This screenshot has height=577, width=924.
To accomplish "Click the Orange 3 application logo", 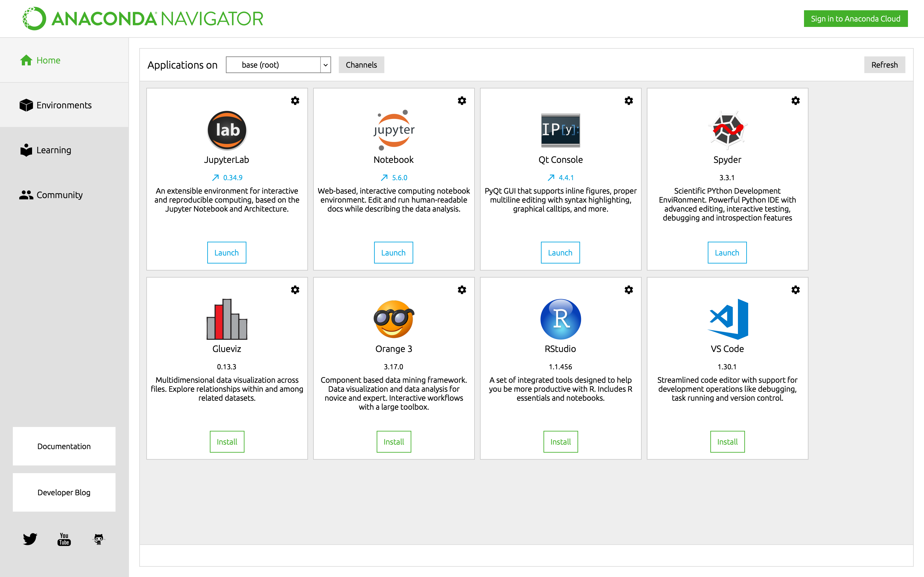I will (393, 319).
